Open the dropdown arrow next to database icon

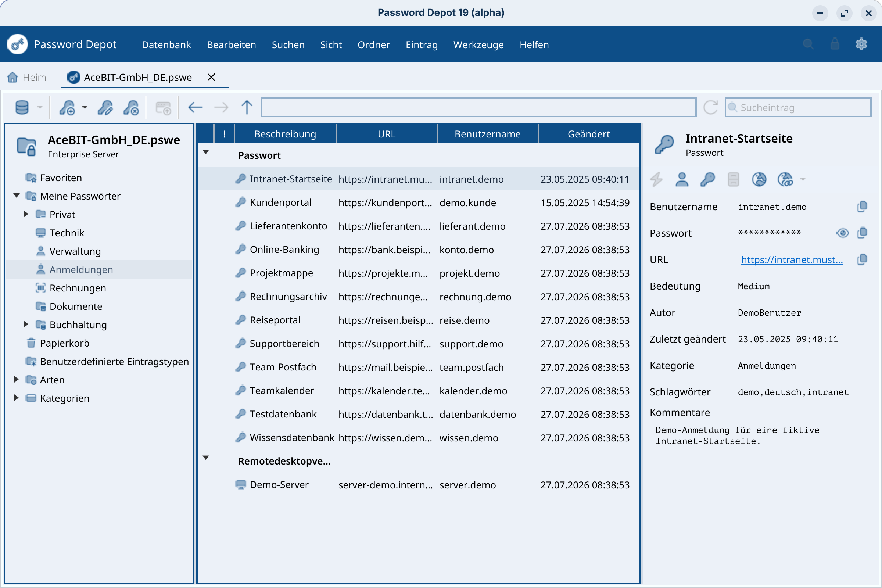[40, 108]
